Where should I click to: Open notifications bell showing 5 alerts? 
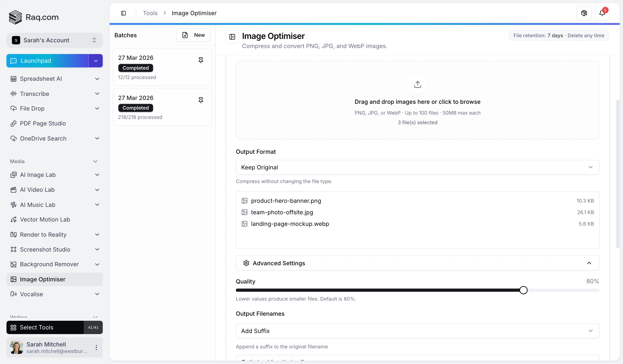click(x=602, y=13)
